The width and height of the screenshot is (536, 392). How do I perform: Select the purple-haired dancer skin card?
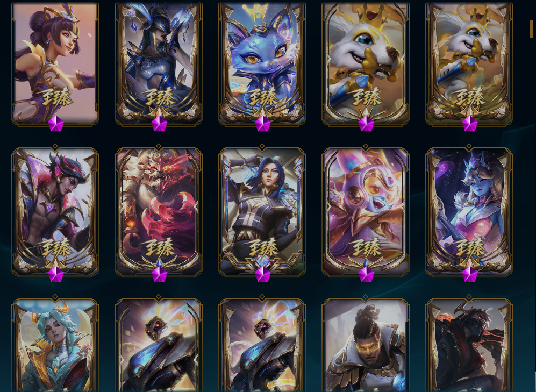(x=55, y=63)
